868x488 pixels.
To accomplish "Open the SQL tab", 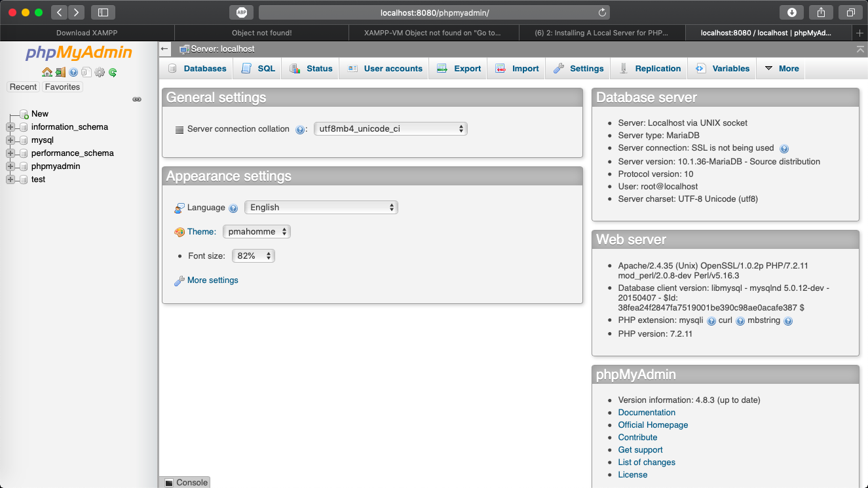I will point(257,69).
